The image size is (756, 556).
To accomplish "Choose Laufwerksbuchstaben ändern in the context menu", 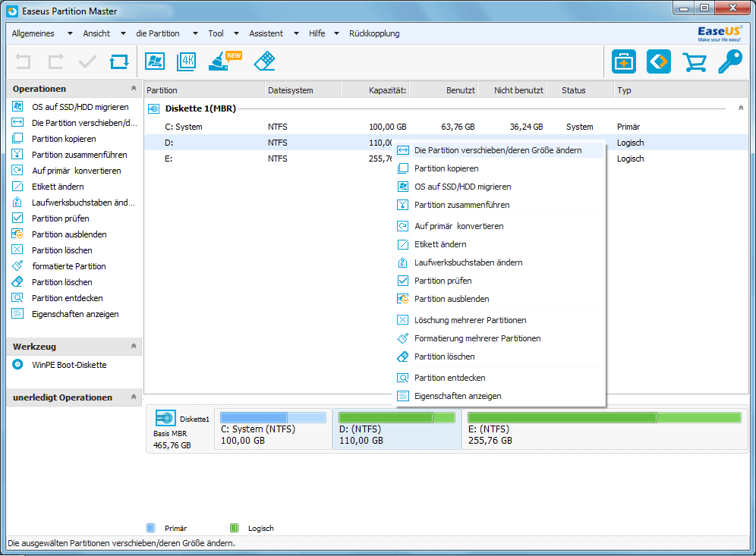I will coord(499,262).
